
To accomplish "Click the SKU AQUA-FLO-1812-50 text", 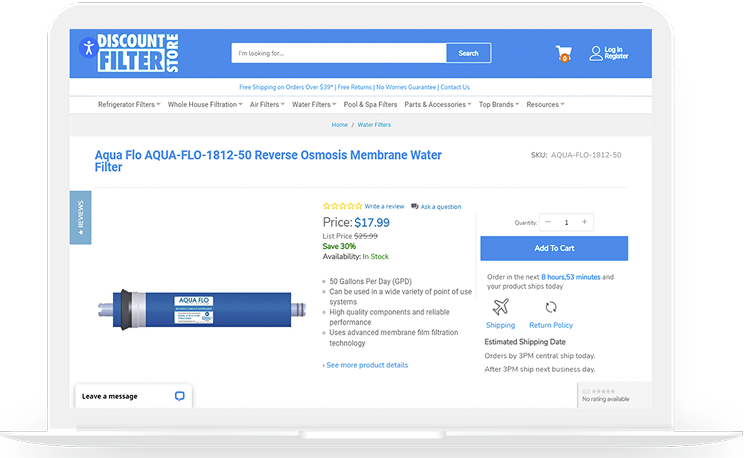I will [576, 155].
